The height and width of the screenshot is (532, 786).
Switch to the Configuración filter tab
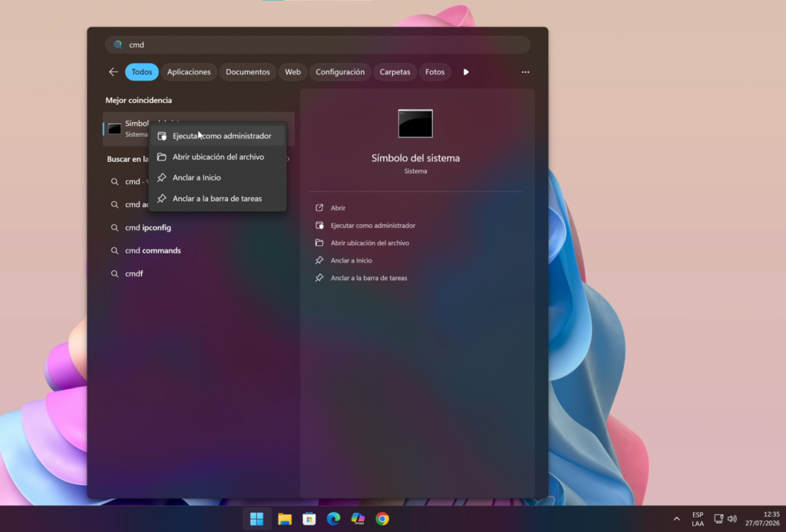340,71
